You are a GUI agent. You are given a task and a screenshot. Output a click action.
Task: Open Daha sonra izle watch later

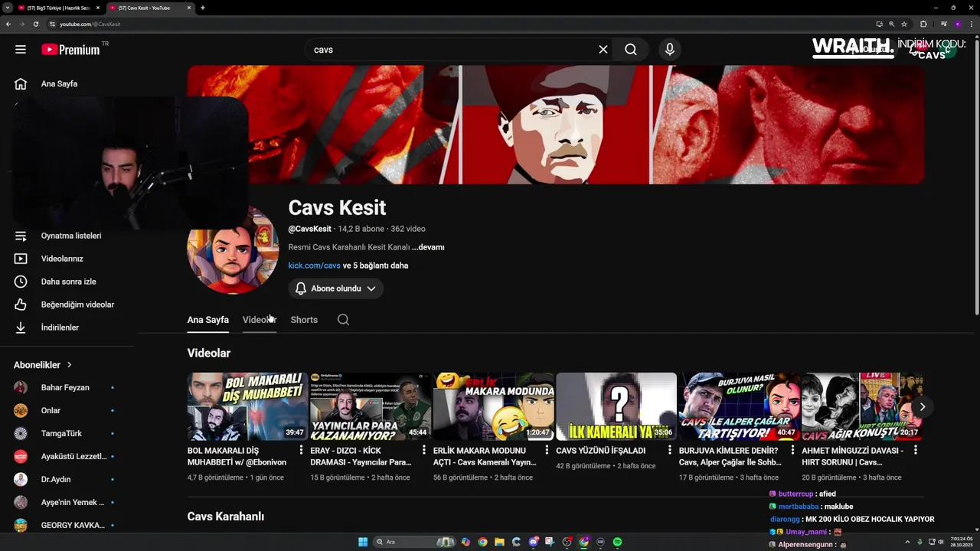click(69, 282)
